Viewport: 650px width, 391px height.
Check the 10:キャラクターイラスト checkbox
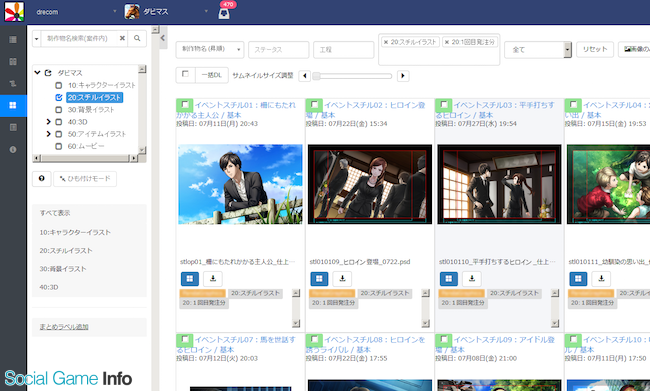tap(59, 85)
